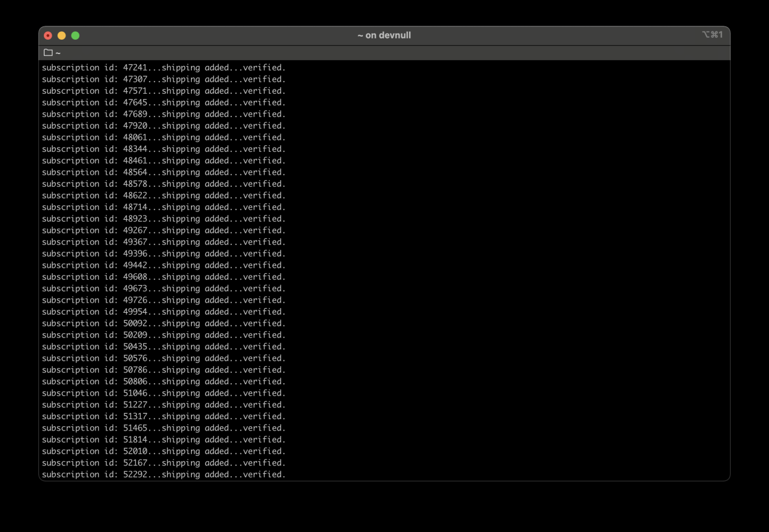Viewport: 769px width, 532px height.
Task: Click the line with subscription id 49726
Action: [164, 300]
